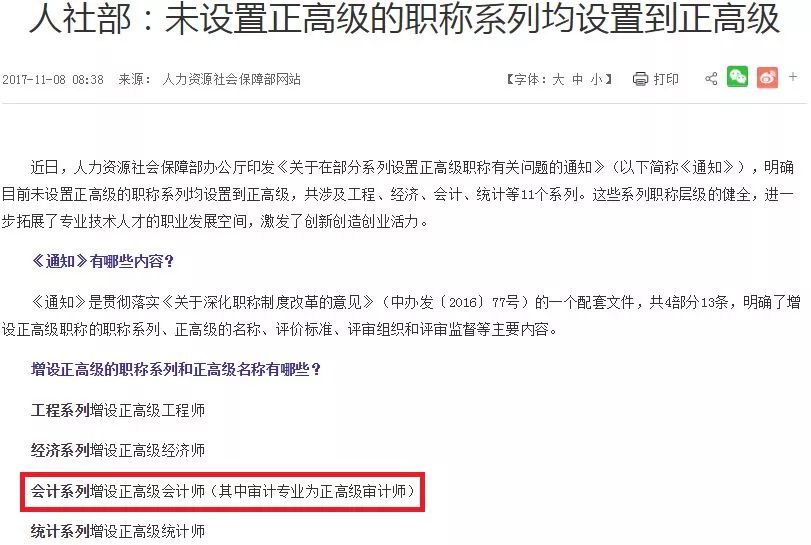Click the 打印 text link
This screenshot has width=811, height=545.
coord(666,79)
